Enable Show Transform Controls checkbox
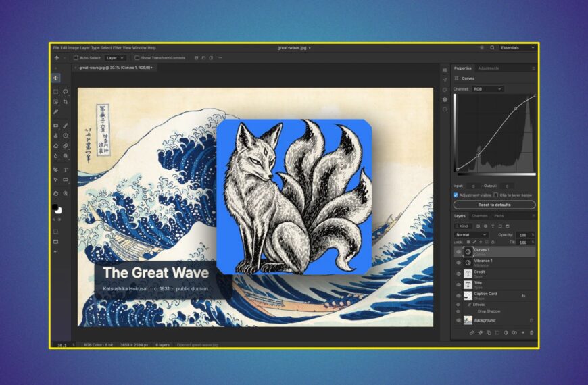This screenshot has width=588, height=385. (x=137, y=58)
